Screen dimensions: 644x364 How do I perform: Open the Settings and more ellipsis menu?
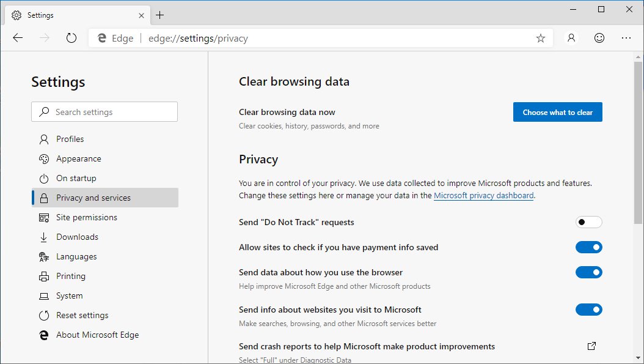click(626, 39)
